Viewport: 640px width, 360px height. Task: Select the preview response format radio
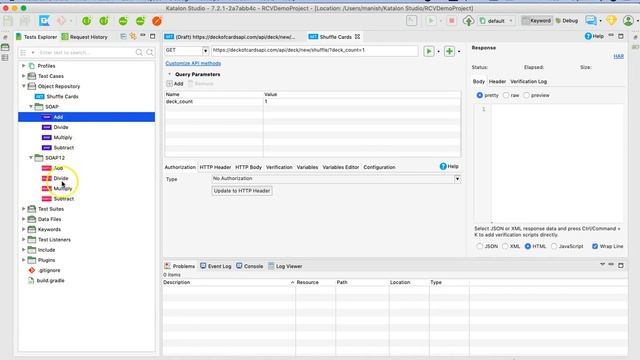[x=527, y=95]
